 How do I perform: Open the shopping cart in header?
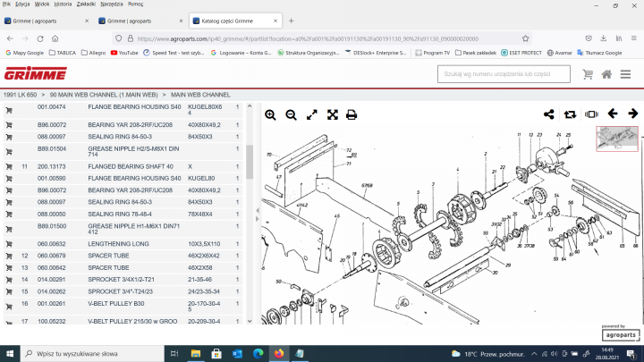(588, 74)
